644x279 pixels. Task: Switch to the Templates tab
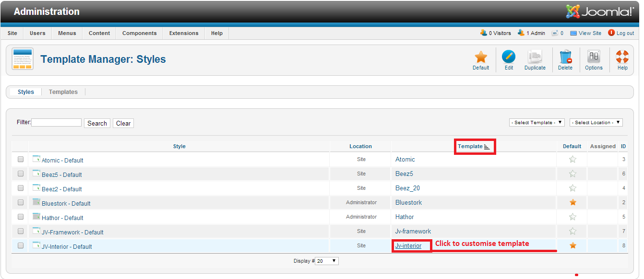point(63,92)
